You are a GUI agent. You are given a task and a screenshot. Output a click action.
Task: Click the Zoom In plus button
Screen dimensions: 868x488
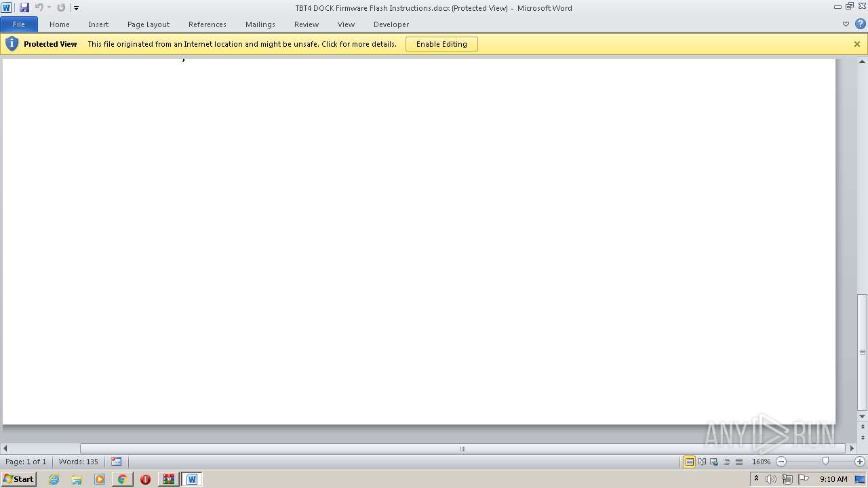(860, 462)
